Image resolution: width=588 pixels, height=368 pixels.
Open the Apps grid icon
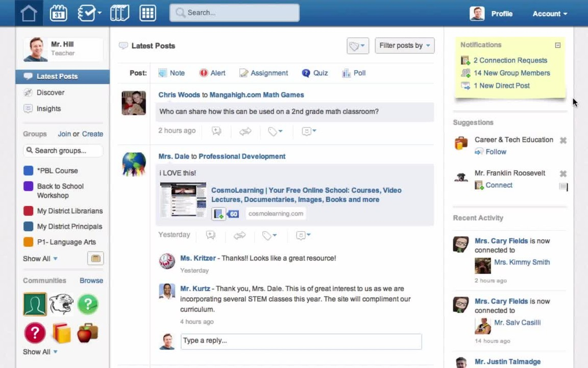tap(148, 13)
